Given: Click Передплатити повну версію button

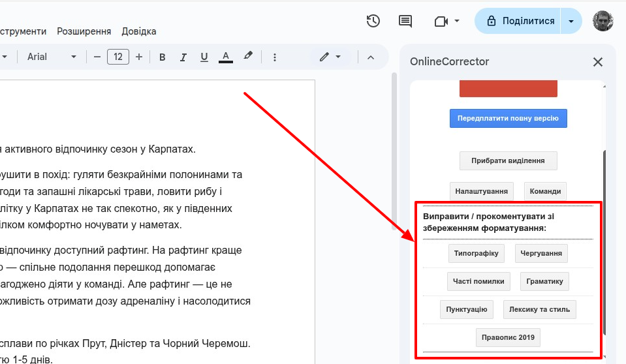Looking at the screenshot, I should coord(509,119).
